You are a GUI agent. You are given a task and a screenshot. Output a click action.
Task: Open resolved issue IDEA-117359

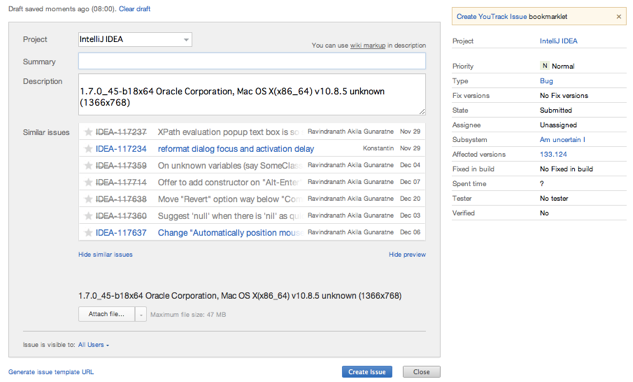tap(121, 166)
